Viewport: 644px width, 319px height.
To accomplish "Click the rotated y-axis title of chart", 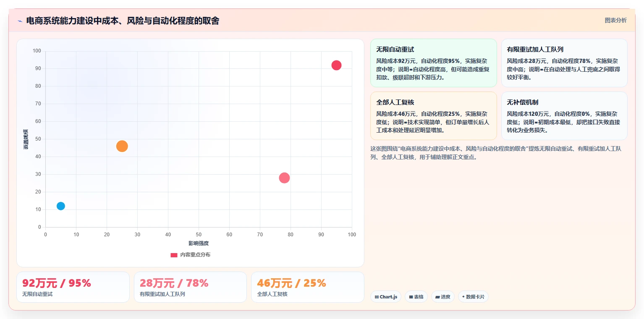I will [x=26, y=139].
